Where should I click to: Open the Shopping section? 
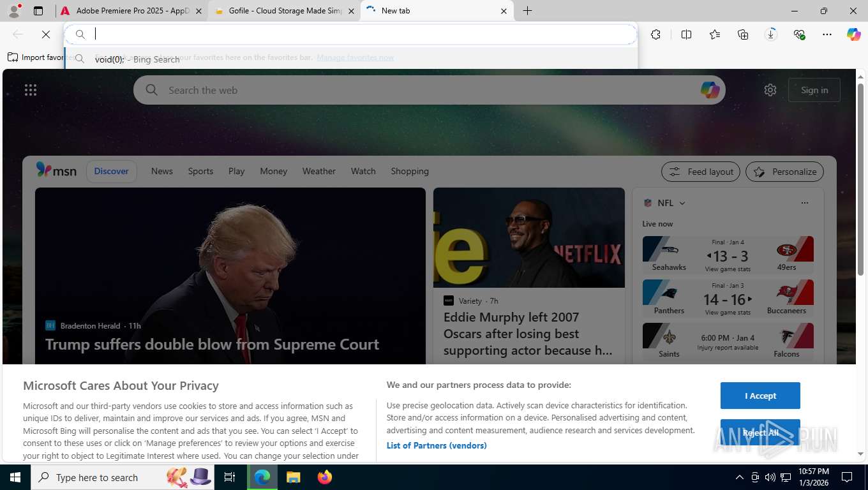[410, 171]
